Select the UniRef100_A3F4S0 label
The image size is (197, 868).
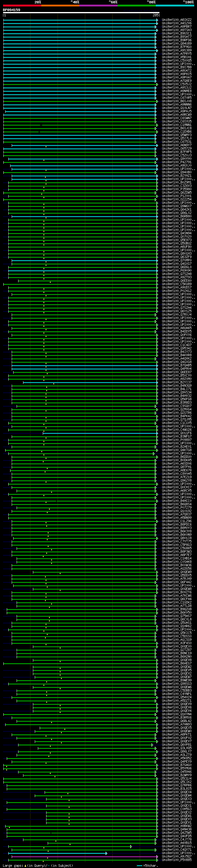[176, 643]
